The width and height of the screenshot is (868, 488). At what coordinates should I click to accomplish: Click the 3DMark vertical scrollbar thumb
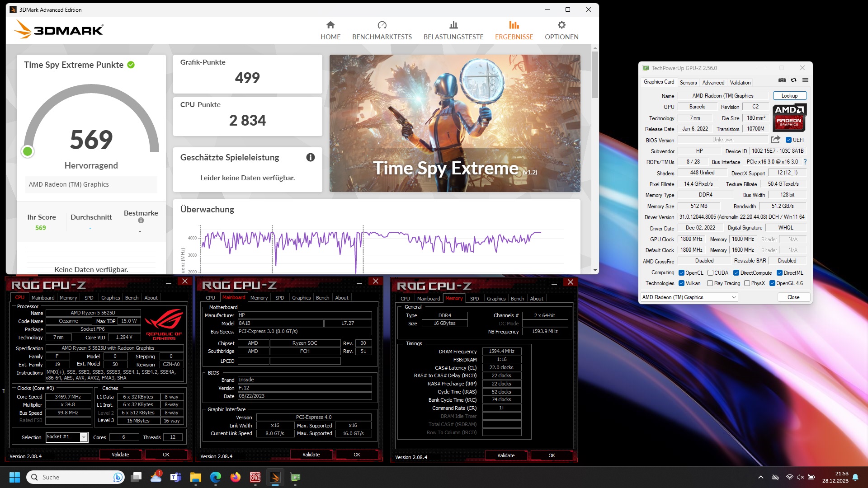pos(595,75)
